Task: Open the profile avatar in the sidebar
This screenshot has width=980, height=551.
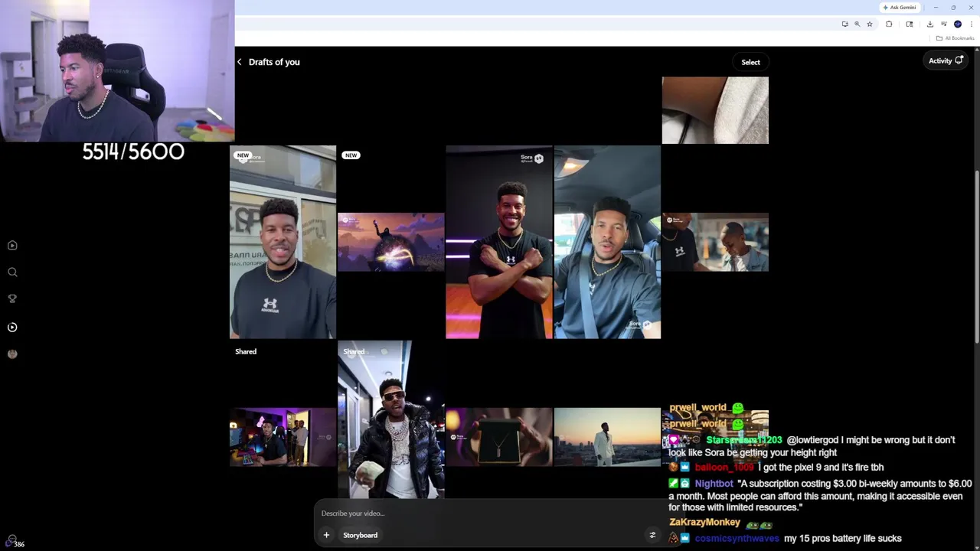Action: pos(12,354)
